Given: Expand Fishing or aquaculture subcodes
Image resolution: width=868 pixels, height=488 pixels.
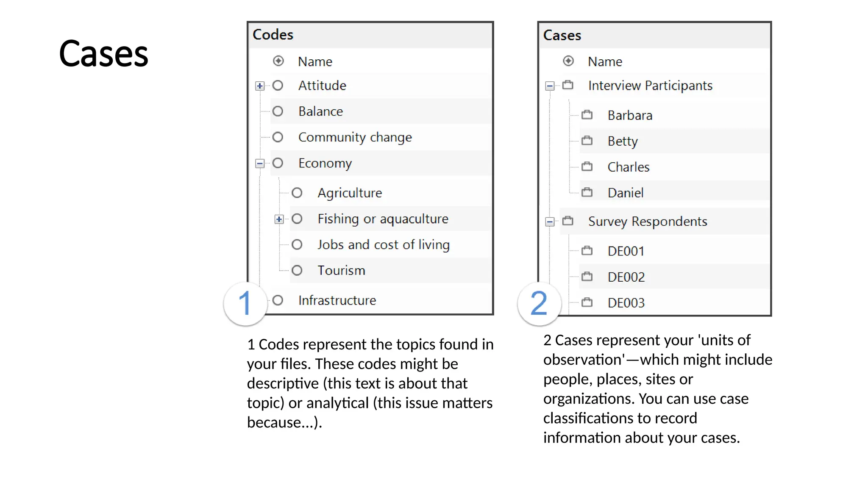Looking at the screenshot, I should [x=279, y=219].
